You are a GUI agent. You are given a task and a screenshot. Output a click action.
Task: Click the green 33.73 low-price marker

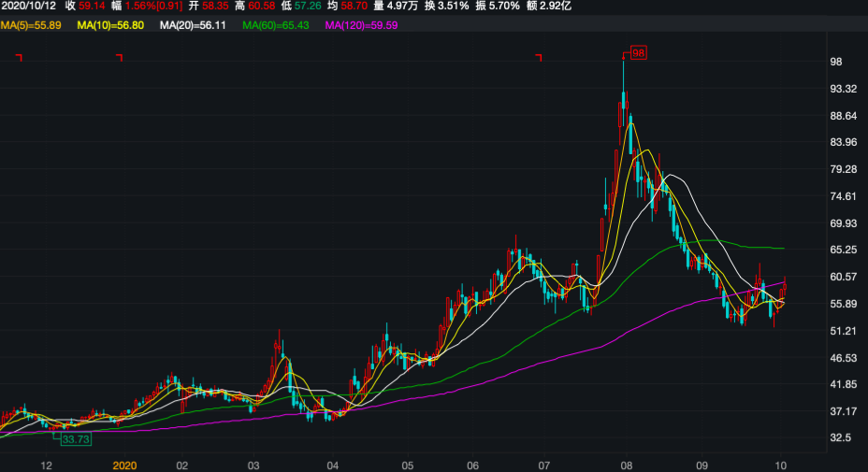(73, 439)
